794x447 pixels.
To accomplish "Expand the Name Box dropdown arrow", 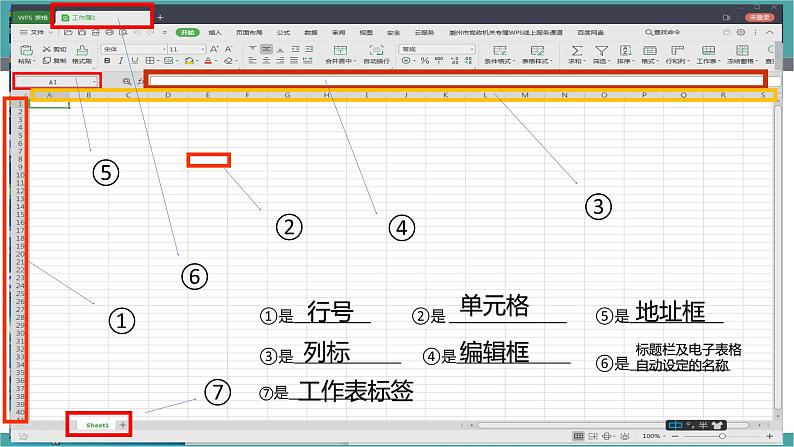I will (x=94, y=82).
